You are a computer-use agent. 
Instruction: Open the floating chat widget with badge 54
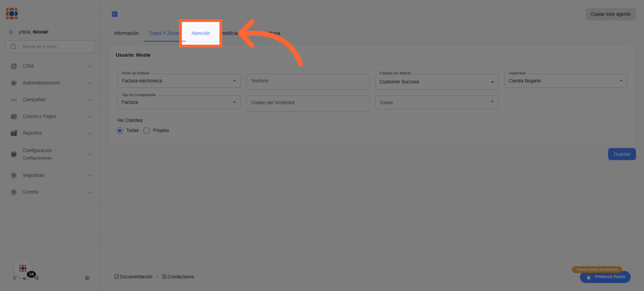pos(23,268)
